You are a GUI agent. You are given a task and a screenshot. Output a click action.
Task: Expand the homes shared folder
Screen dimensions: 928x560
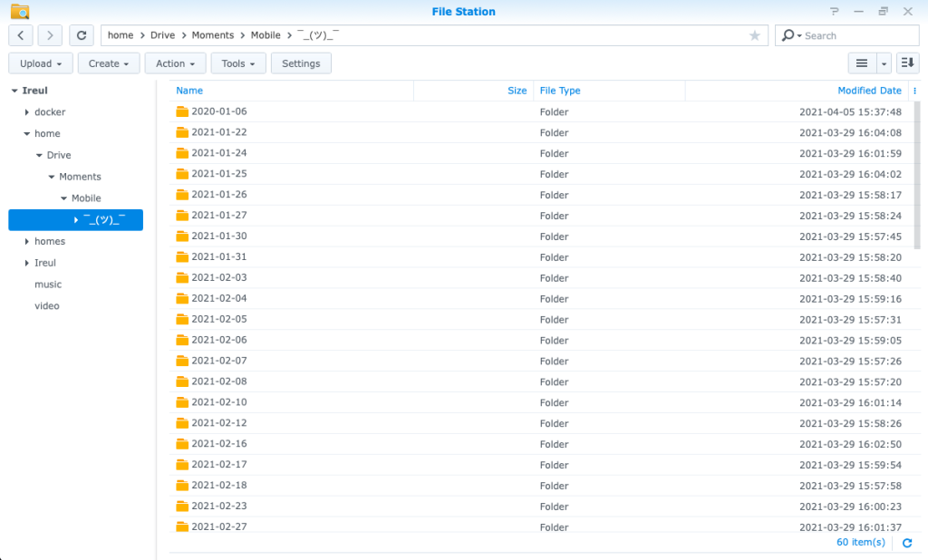pos(26,242)
